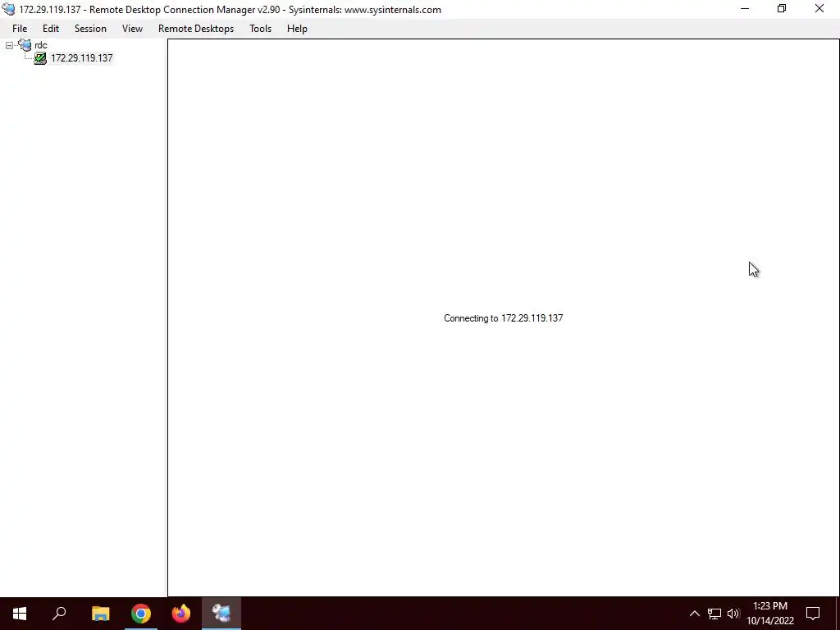This screenshot has width=840, height=630.
Task: Open the Session menu
Action: point(90,29)
